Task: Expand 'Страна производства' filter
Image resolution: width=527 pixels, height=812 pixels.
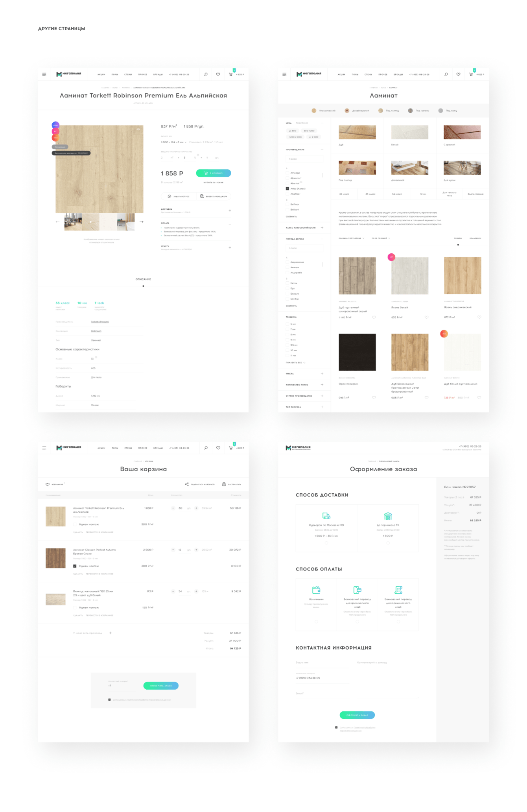Action: click(x=322, y=396)
